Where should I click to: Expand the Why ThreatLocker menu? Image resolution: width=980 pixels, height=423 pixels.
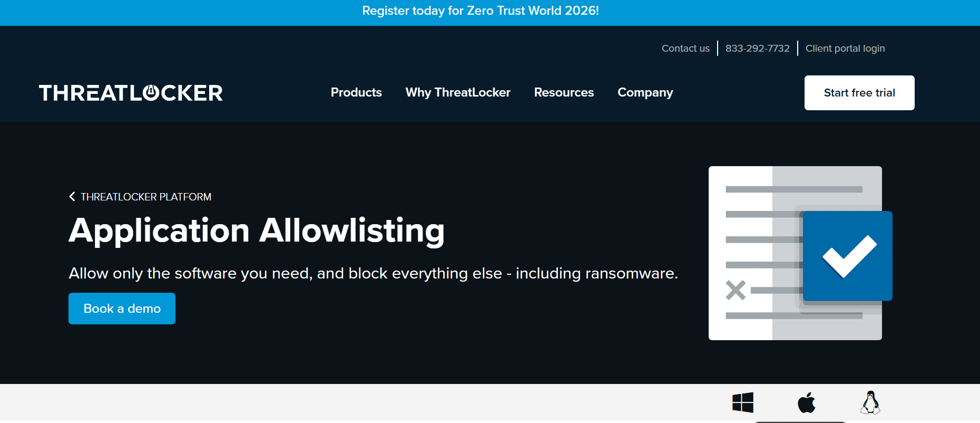[x=458, y=93]
